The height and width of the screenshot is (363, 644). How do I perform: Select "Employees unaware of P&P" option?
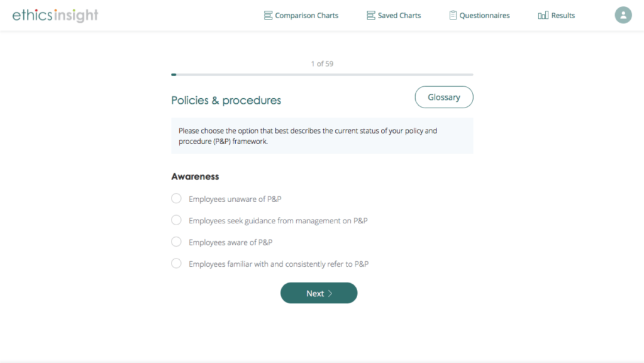pyautogui.click(x=177, y=199)
